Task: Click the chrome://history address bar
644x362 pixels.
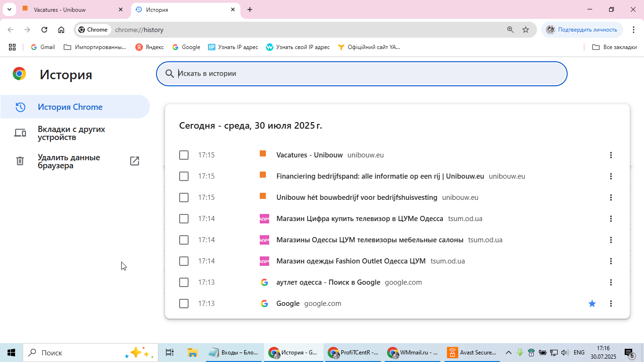Action: (305, 30)
